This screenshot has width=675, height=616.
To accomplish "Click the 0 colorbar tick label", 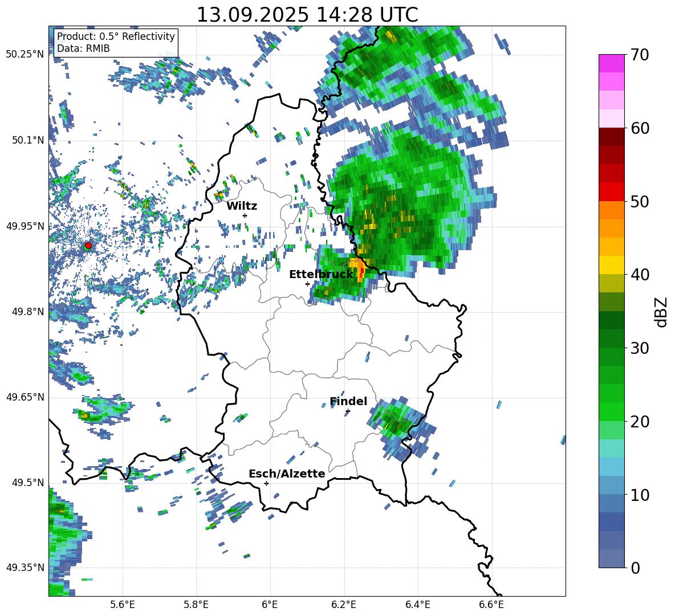I will pyautogui.click(x=635, y=568).
